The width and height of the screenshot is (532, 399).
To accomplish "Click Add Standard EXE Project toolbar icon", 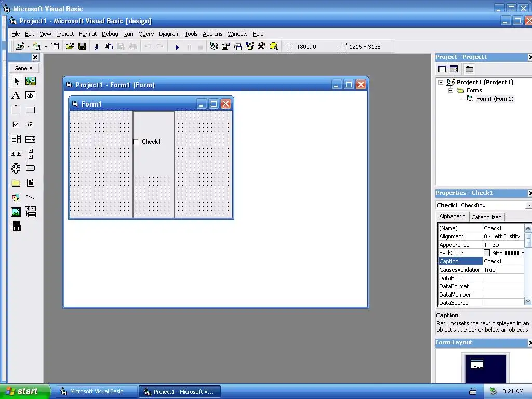I will coord(20,46).
